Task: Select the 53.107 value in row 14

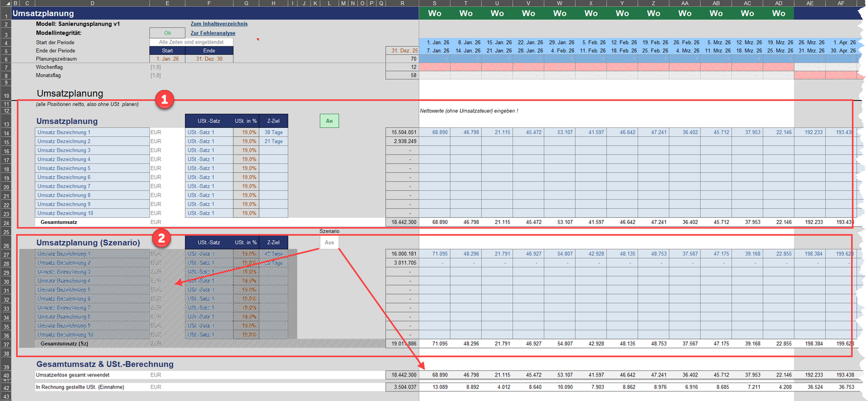Action: tap(560, 132)
